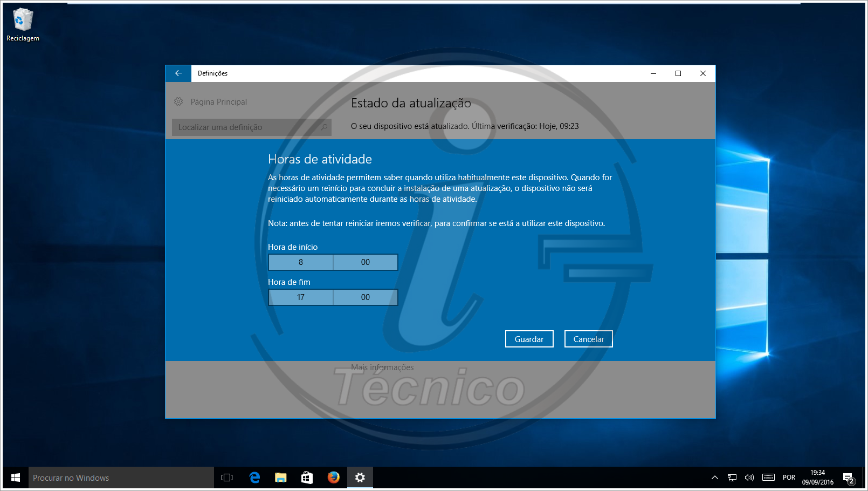Click the Settings gear taskbar icon
The height and width of the screenshot is (491, 868).
pyautogui.click(x=360, y=478)
